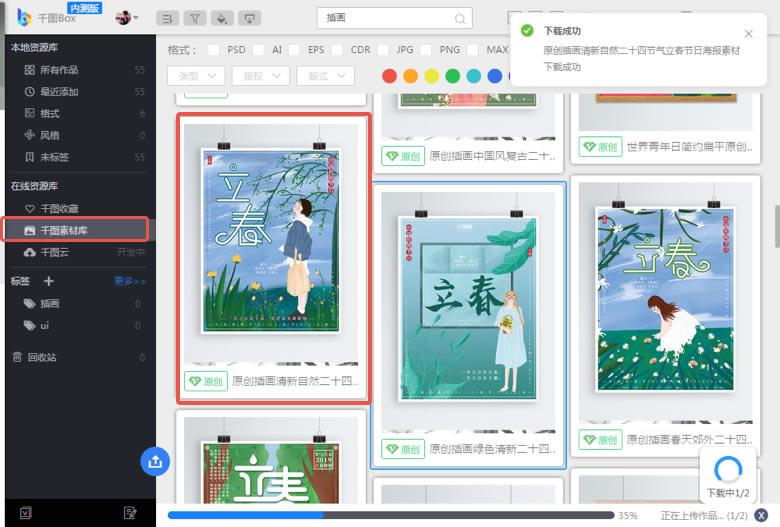
Task: Click the 更多>> tags link
Action: point(130,282)
